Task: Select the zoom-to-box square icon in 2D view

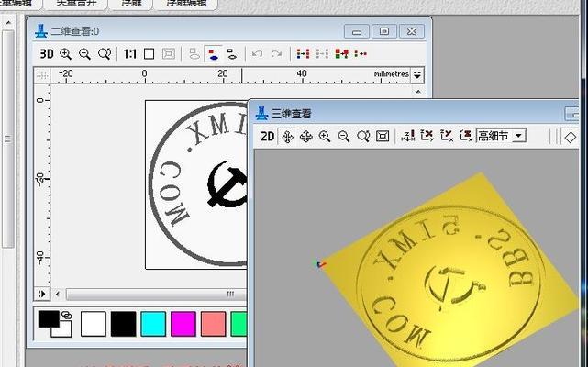Action: tap(150, 54)
